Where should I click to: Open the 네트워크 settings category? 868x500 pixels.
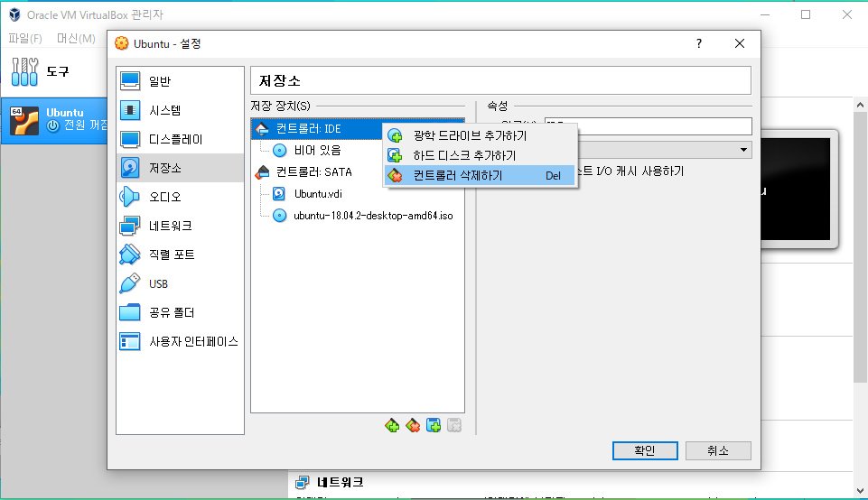click(x=180, y=226)
